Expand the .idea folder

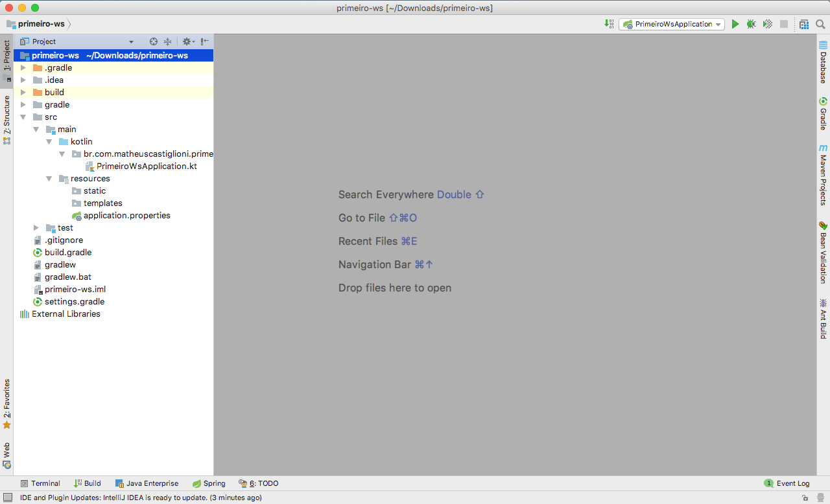(x=23, y=80)
